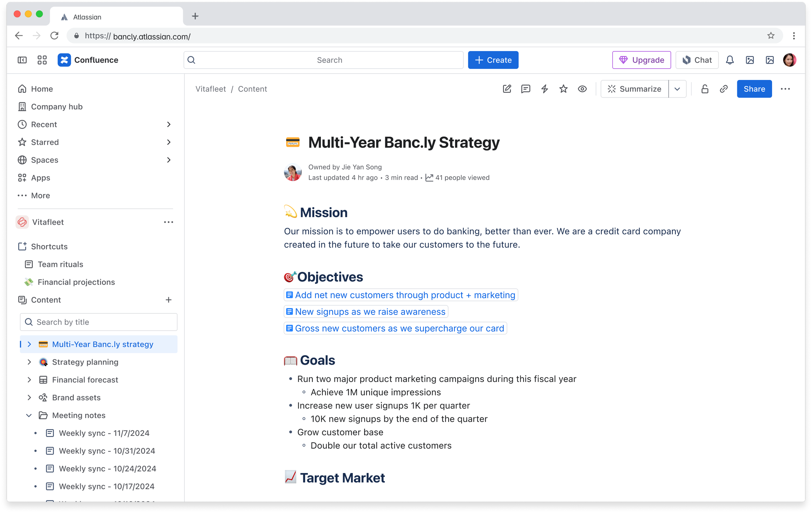This screenshot has width=812, height=513.
Task: Open the New signups objective link
Action: pos(370,311)
